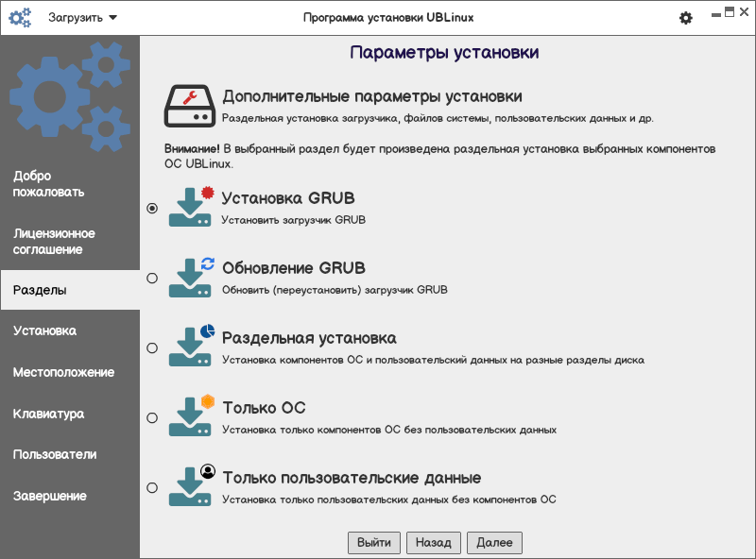The image size is (756, 559).
Task: Click 'Обновить (переустановить) загрузчик GRUB' description
Action: coord(335,290)
